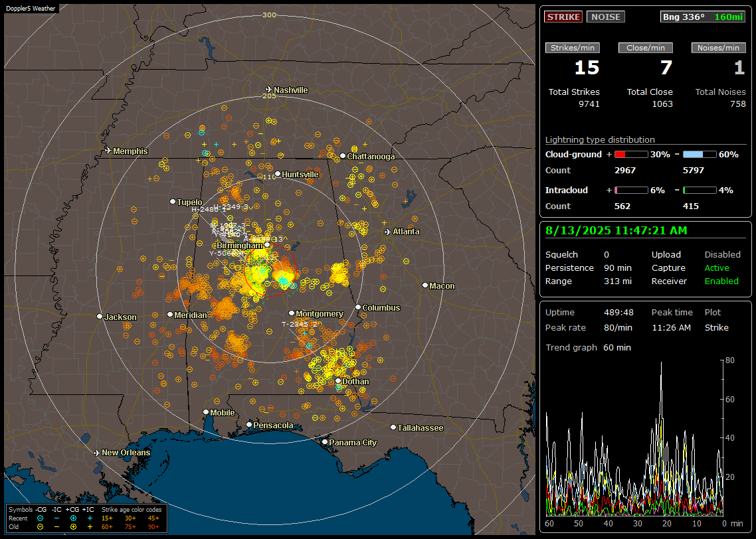Click the Capture status Active
756x539 pixels.
[x=717, y=268]
